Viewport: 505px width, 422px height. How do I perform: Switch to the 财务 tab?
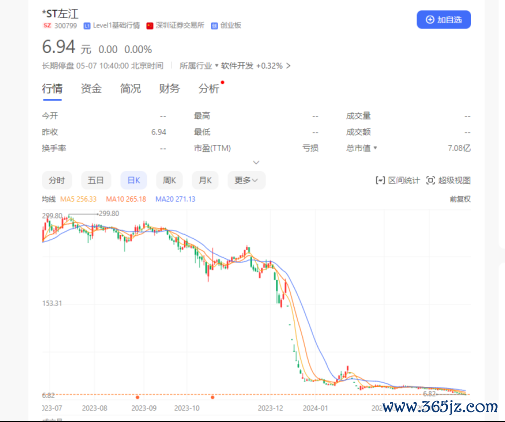[170, 89]
